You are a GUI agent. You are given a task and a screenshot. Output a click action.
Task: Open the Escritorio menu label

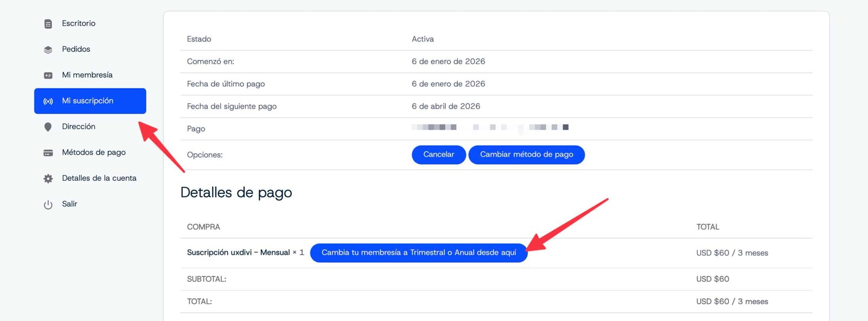click(79, 23)
